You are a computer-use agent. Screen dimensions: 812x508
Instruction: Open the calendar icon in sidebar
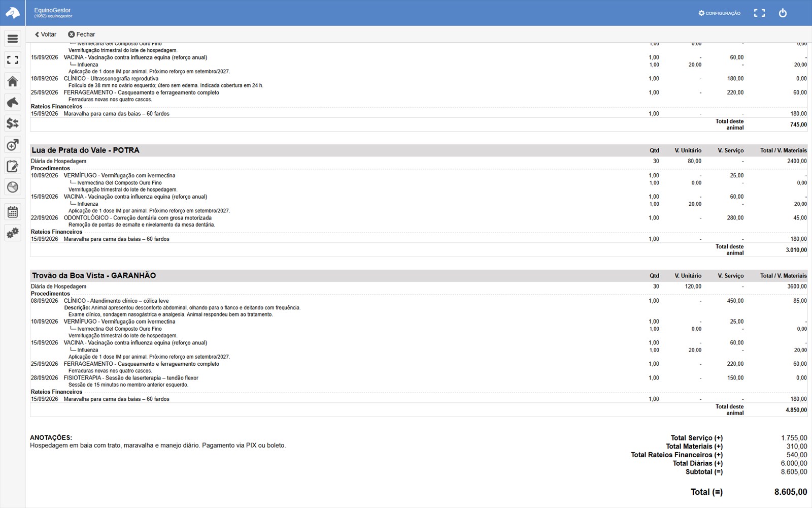click(x=13, y=212)
